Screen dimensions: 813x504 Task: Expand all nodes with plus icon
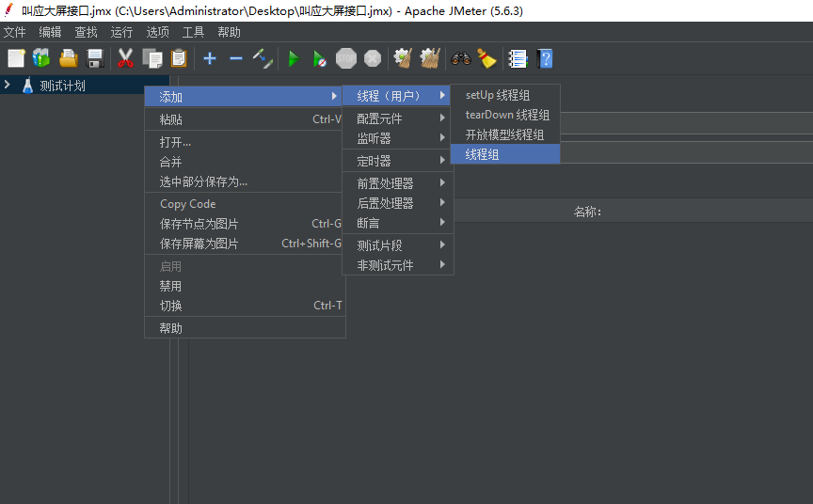click(210, 58)
